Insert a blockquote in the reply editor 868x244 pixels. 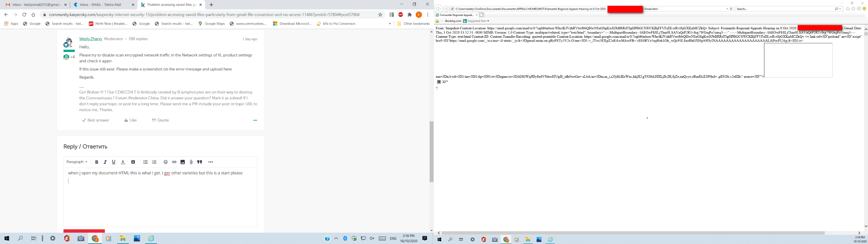200,162
